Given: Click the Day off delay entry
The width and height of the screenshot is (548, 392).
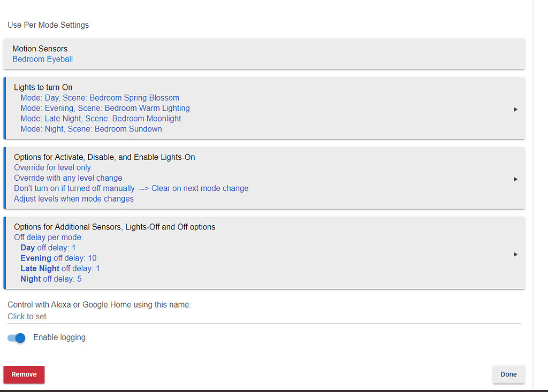Looking at the screenshot, I should tap(48, 248).
